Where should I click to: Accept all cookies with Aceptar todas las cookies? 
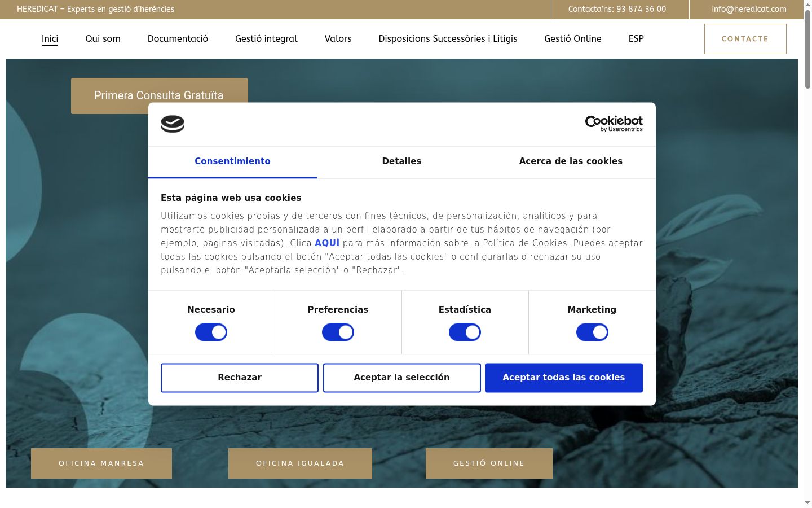point(564,378)
